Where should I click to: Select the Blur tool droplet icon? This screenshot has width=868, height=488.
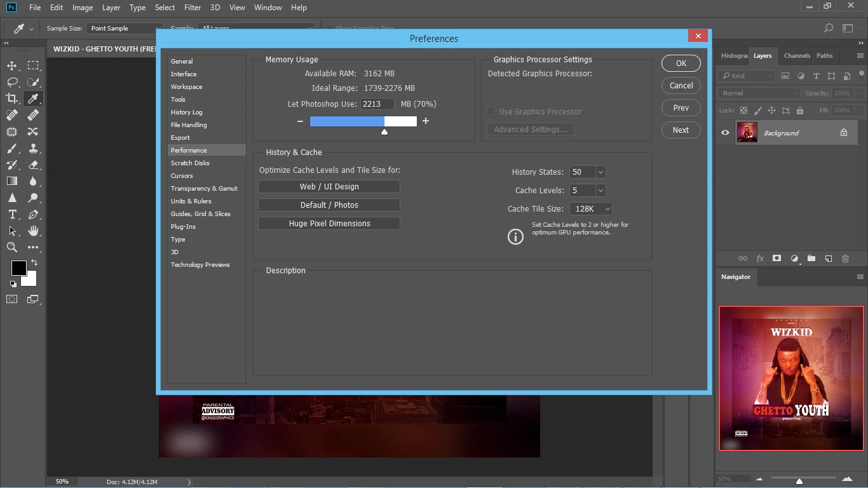[x=33, y=181]
